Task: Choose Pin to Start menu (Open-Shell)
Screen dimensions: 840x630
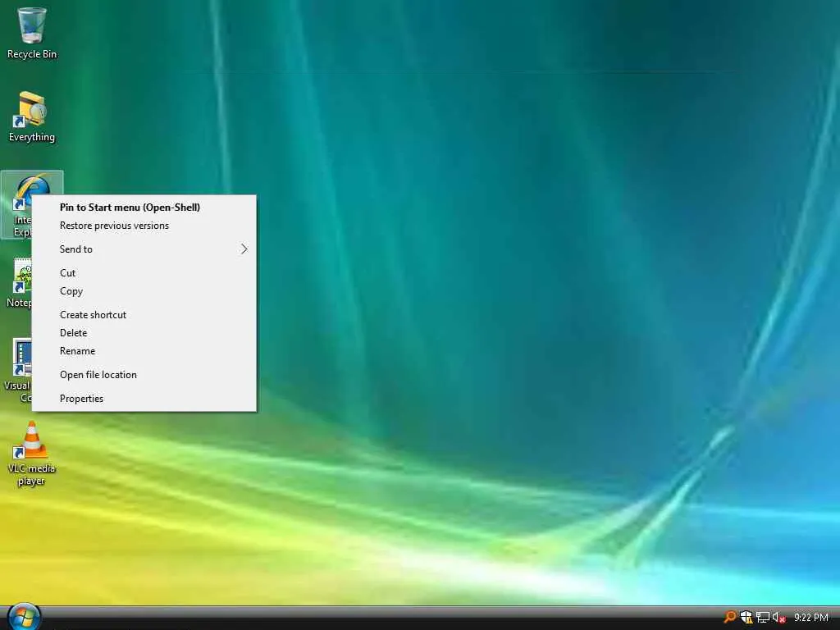Action: coord(144,208)
